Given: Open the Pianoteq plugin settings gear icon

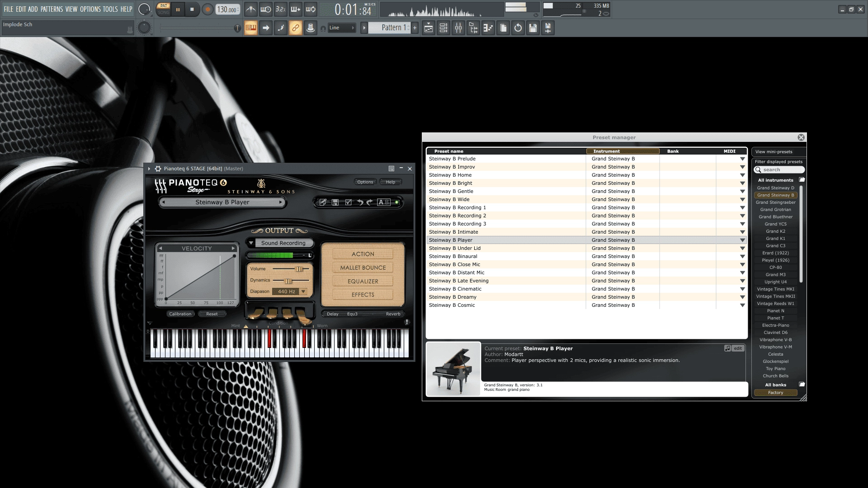Looking at the screenshot, I should point(158,169).
